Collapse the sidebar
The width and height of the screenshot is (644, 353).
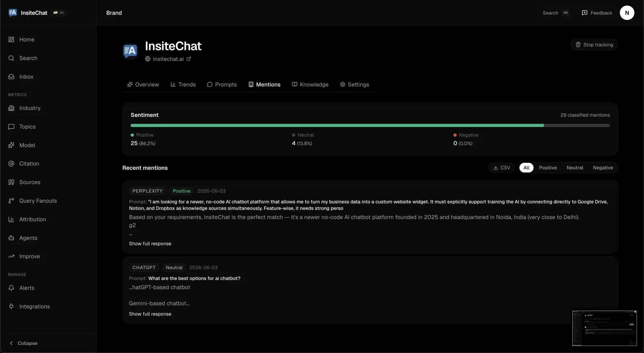click(x=23, y=343)
